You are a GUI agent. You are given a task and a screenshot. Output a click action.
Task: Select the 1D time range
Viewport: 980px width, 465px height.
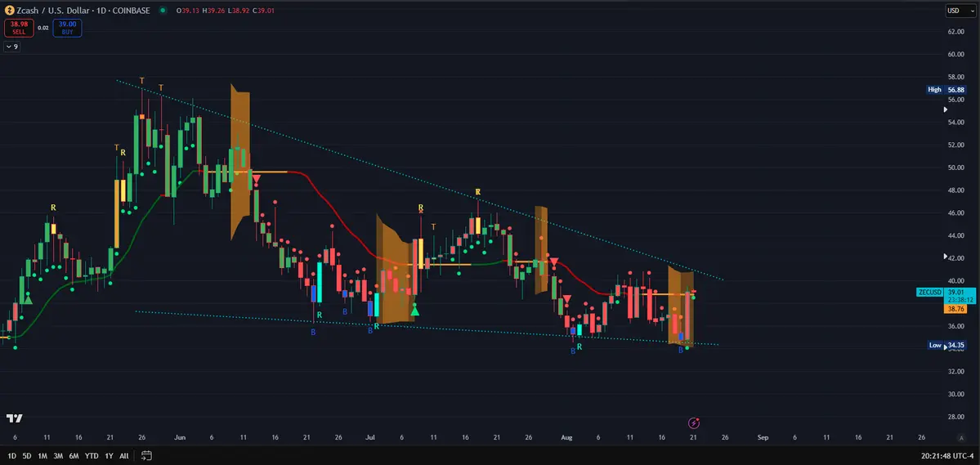click(12, 456)
